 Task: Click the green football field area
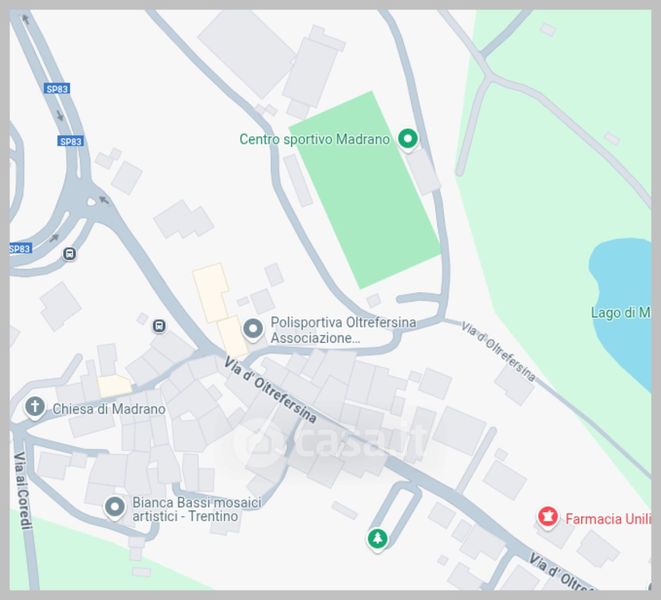click(x=365, y=190)
